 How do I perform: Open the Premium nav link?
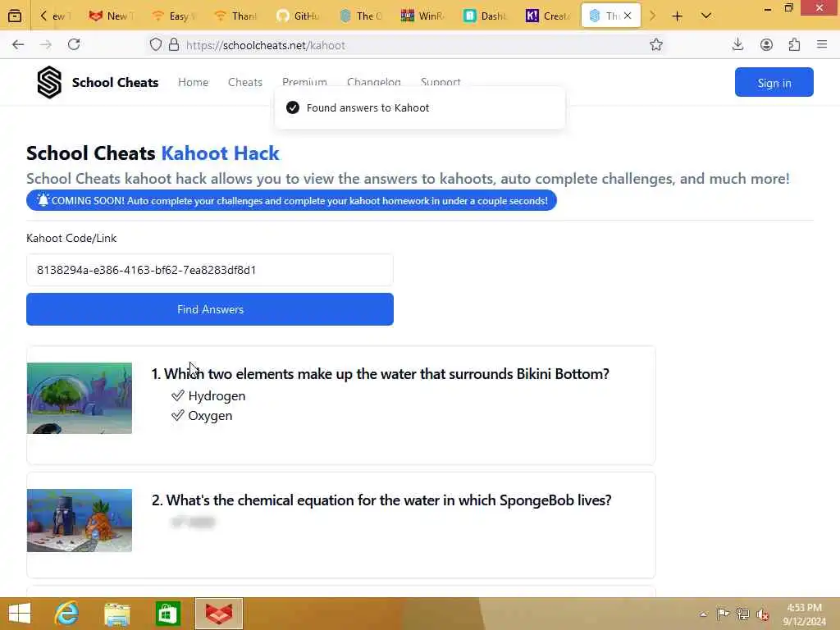[304, 82]
